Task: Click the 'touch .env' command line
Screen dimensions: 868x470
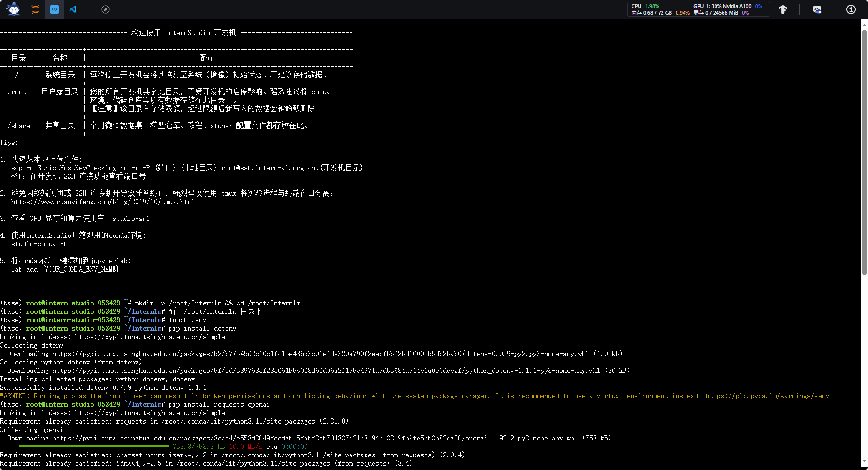Action: click(187, 320)
